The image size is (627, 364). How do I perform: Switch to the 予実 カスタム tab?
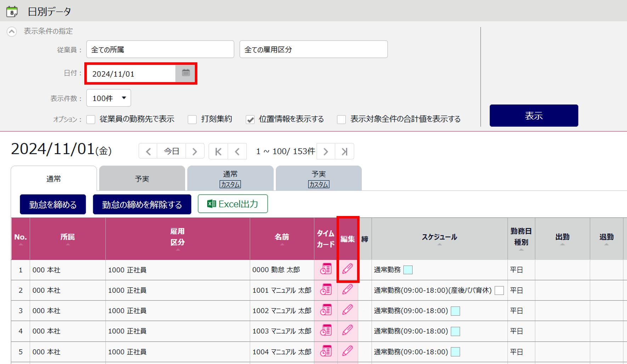point(318,178)
